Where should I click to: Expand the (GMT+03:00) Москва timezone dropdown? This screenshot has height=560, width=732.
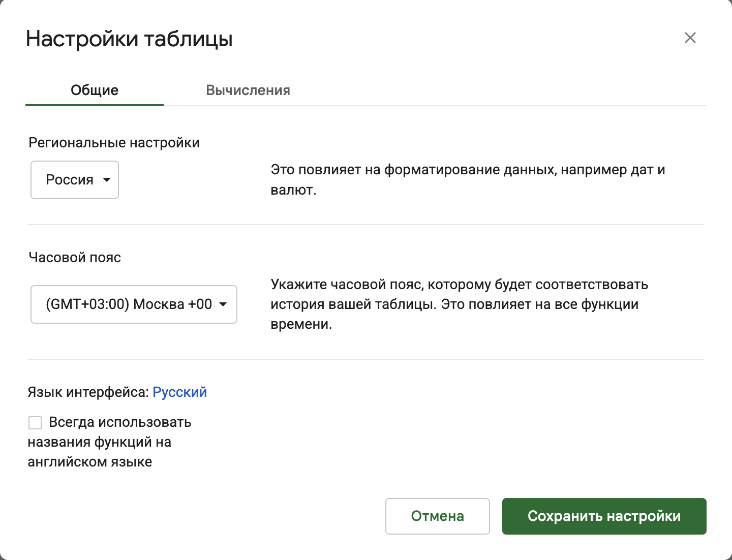134,304
